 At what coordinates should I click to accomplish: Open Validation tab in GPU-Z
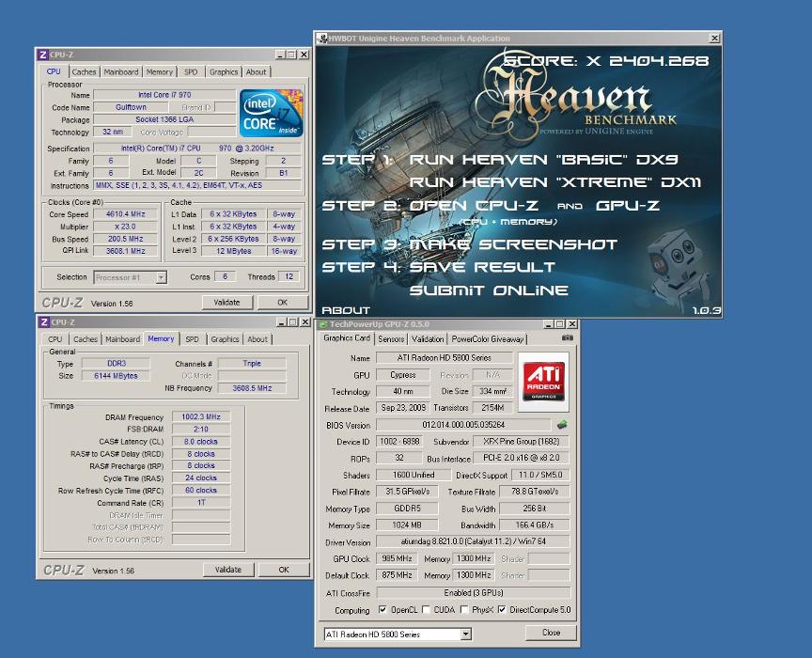(428, 338)
